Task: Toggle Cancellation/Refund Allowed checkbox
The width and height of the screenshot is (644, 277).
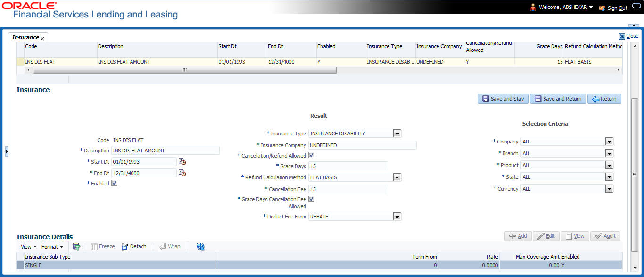Action: pyautogui.click(x=311, y=155)
